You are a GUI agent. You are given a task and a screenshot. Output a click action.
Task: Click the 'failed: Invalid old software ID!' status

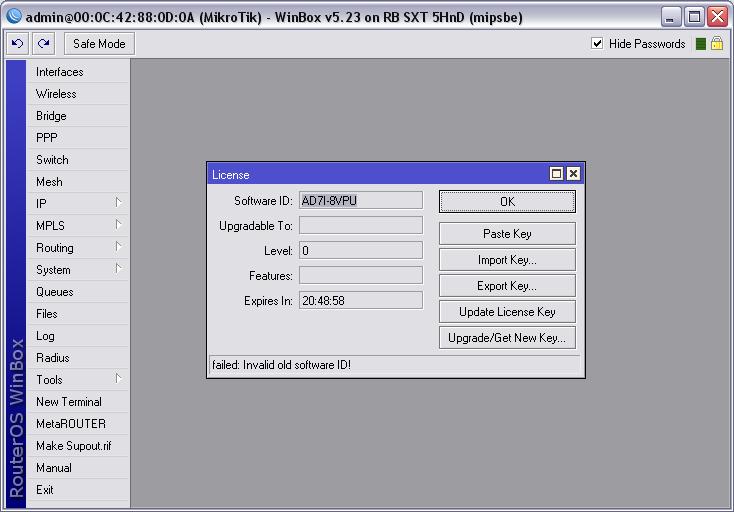[281, 365]
